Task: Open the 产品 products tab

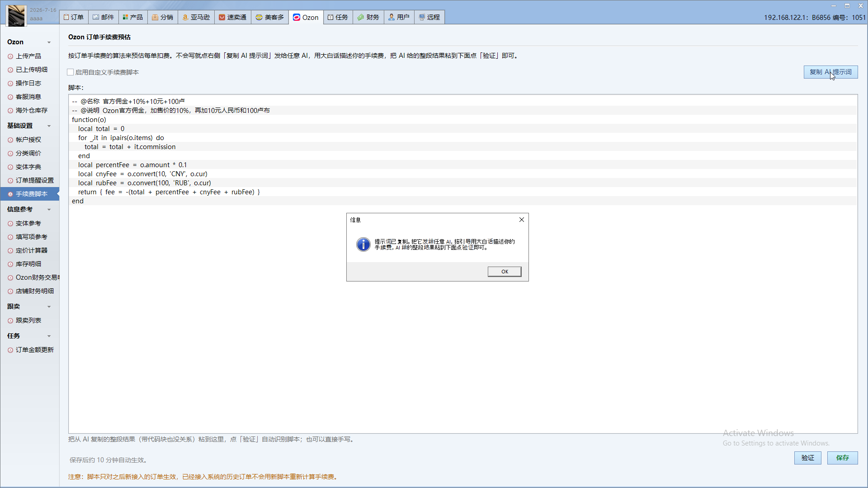Action: pyautogui.click(x=133, y=17)
